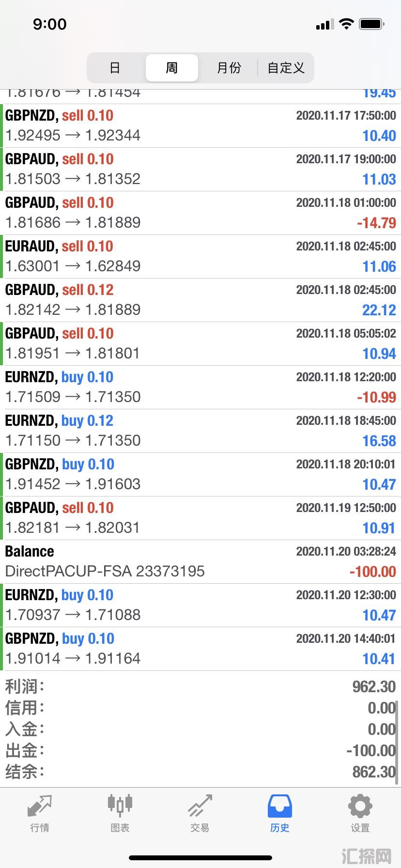Viewport: 401px width, 868px height.
Task: Tap the cellular signal bars icon
Action: 324,24
